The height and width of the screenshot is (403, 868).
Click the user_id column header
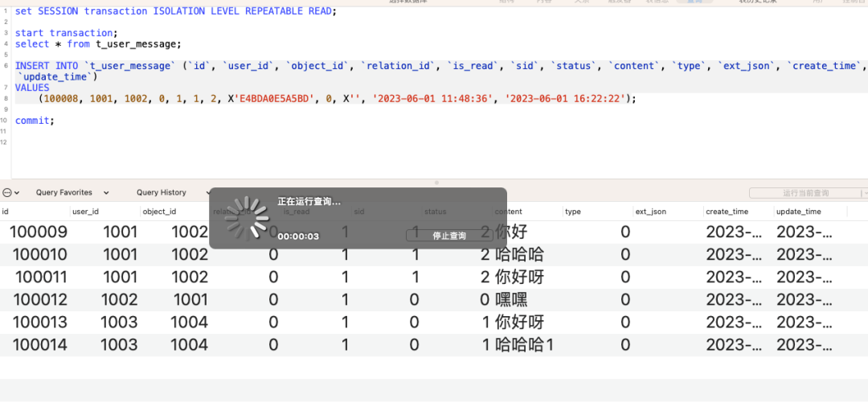pos(105,212)
